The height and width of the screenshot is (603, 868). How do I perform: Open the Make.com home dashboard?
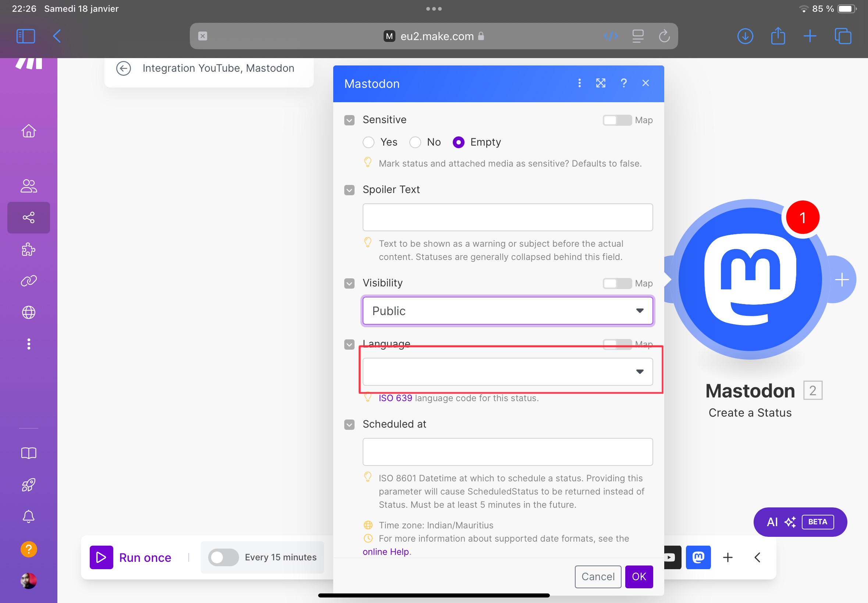click(28, 131)
